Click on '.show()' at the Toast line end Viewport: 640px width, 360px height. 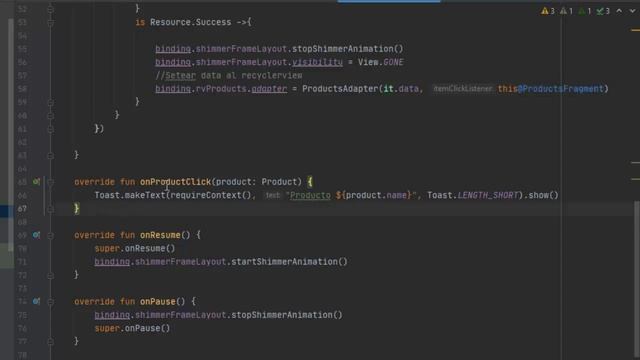click(x=541, y=195)
